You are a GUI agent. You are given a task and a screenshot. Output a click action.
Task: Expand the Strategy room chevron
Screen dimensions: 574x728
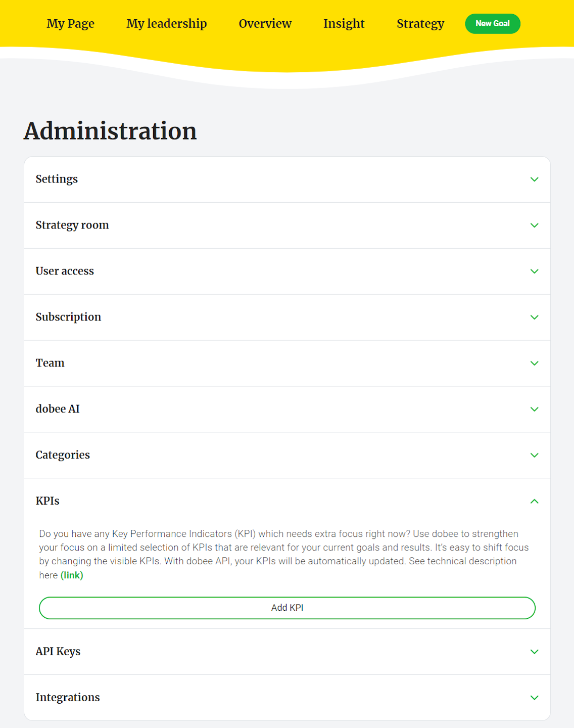534,225
